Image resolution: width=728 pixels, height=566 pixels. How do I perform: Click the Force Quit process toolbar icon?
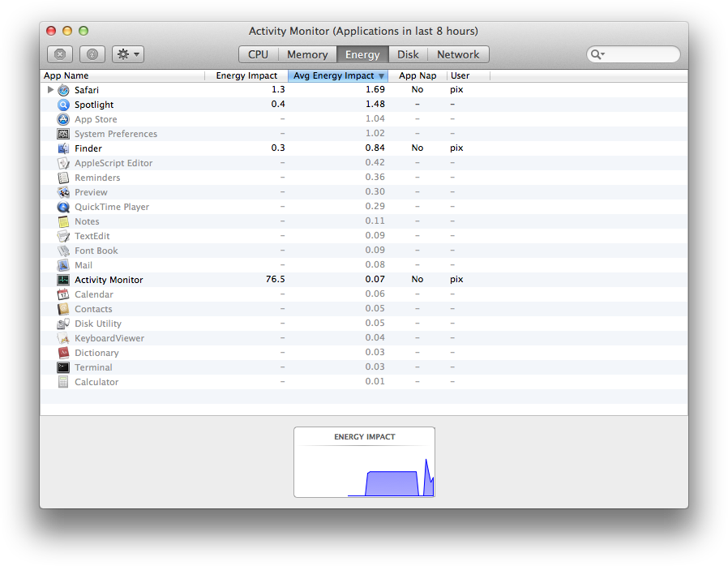pyautogui.click(x=60, y=54)
